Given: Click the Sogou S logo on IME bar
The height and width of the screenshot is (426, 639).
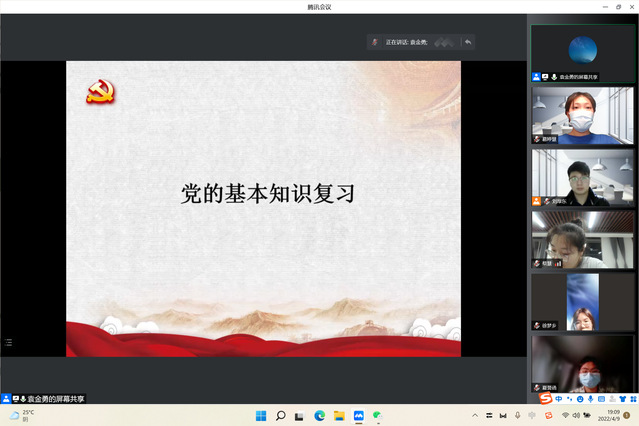Looking at the screenshot, I should click(x=545, y=398).
